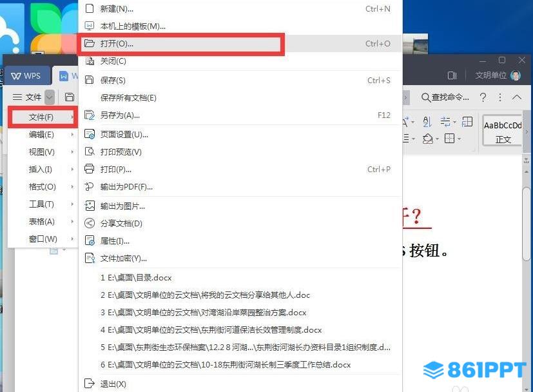
Task: Click the hamburger 文件 menu button
Action: coord(27,97)
